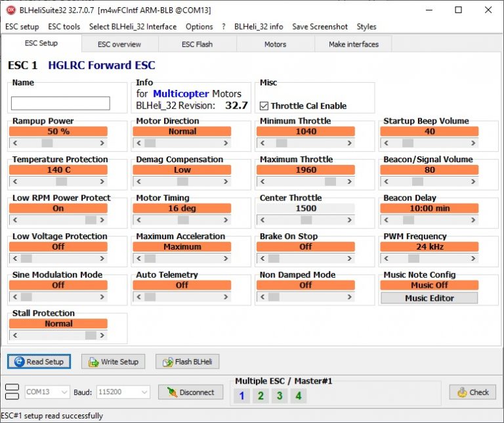Decrease Center Throttle left arrow
This screenshot has height=423, width=504.
click(x=262, y=219)
